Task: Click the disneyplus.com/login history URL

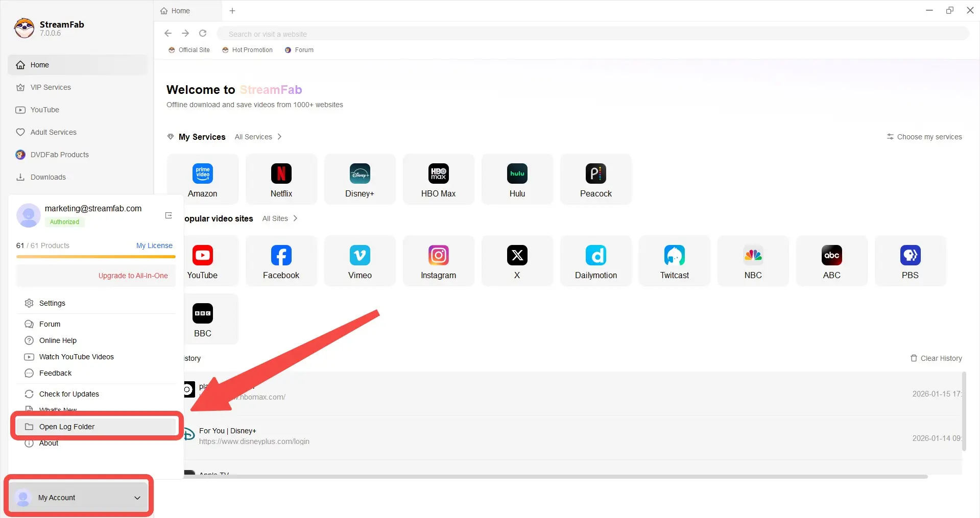Action: (254, 441)
